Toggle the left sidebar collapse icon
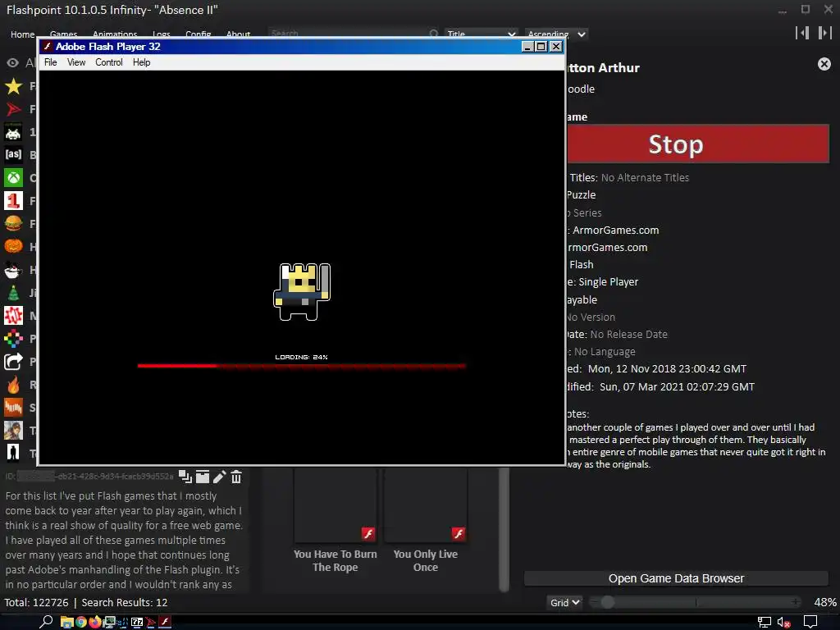Viewport: 840px width, 630px height. point(802,33)
